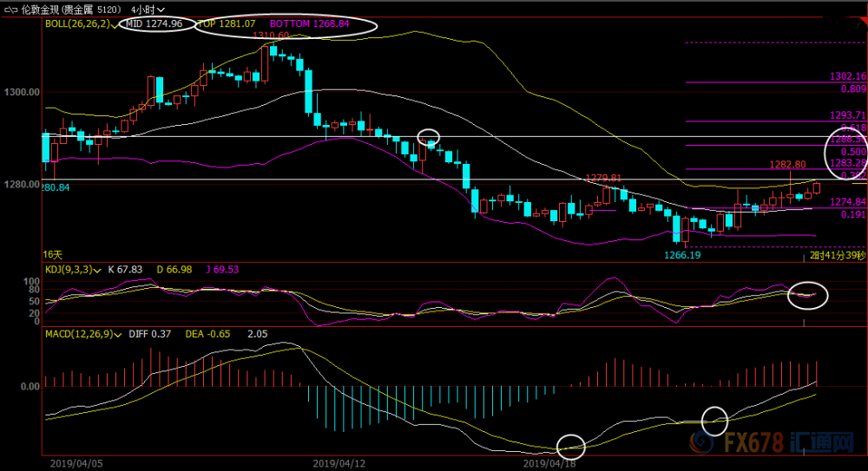Select the TOP 1281.07 Bollinger value
This screenshot has width=868, height=471.
227,23
